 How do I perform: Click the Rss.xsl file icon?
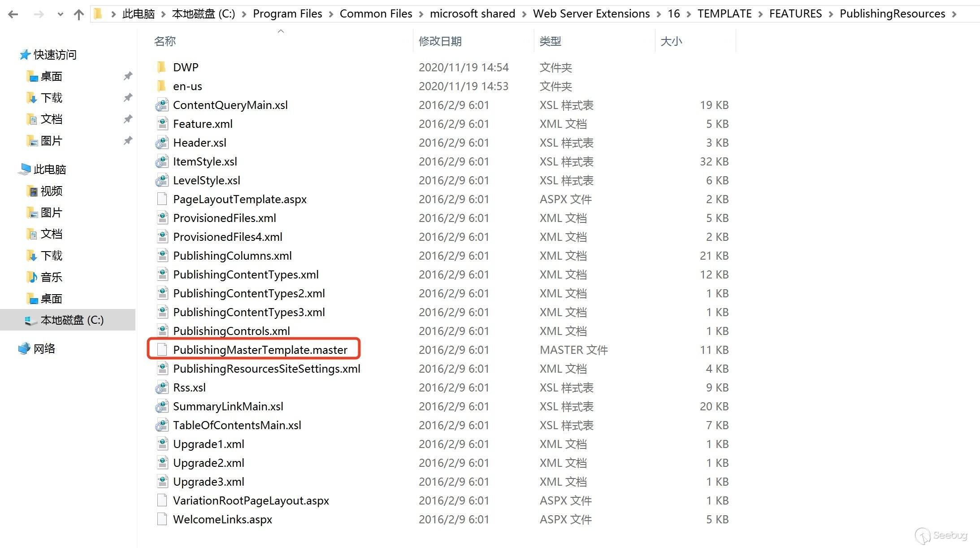(162, 387)
